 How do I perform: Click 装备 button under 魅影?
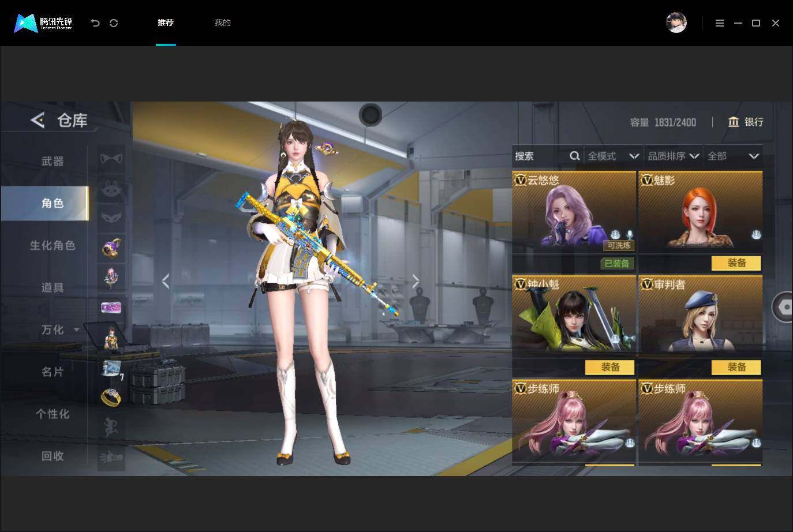736,263
